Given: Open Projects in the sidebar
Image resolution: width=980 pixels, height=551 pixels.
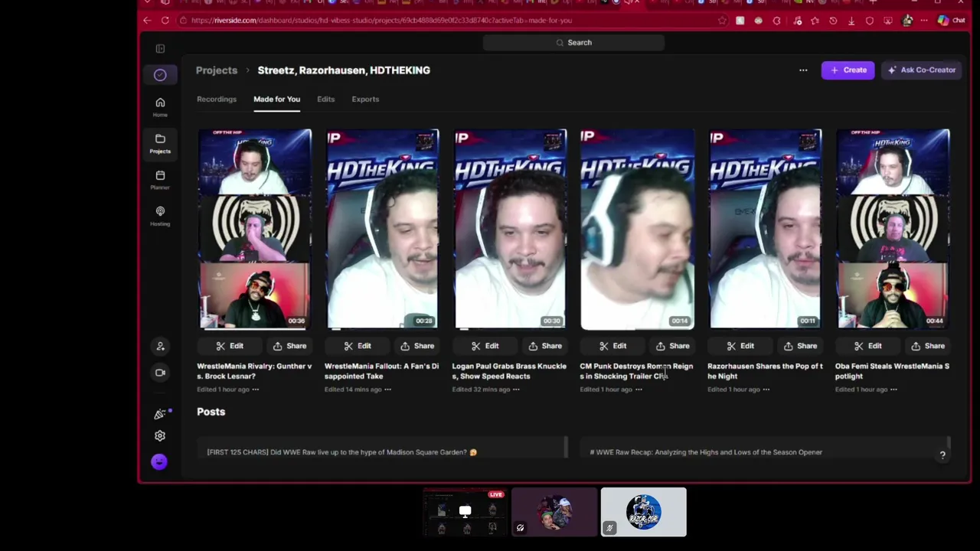Looking at the screenshot, I should 160,143.
